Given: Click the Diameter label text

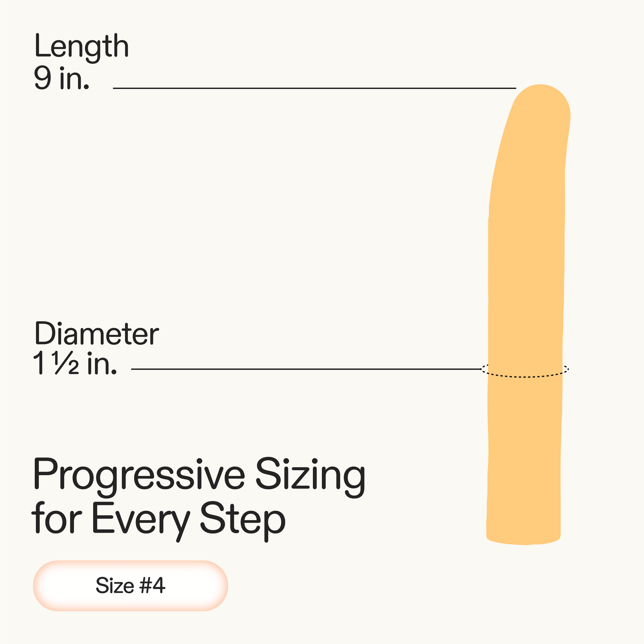Looking at the screenshot, I should [97, 334].
